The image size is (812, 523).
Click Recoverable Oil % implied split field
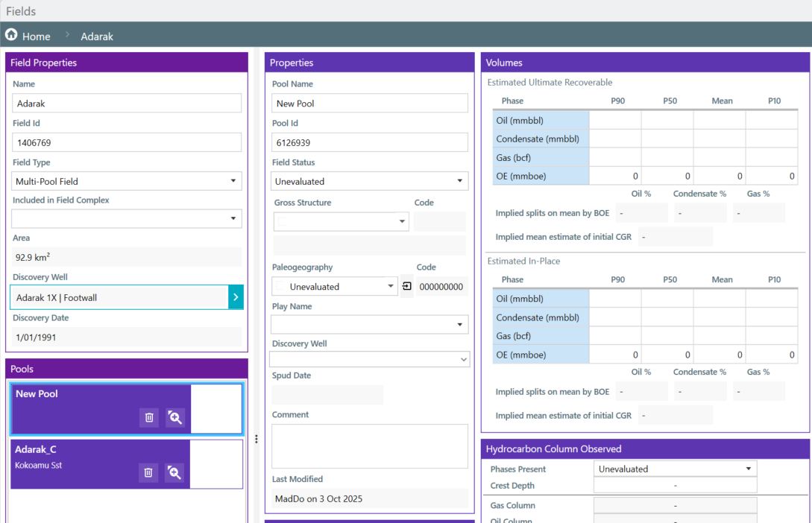[642, 212]
